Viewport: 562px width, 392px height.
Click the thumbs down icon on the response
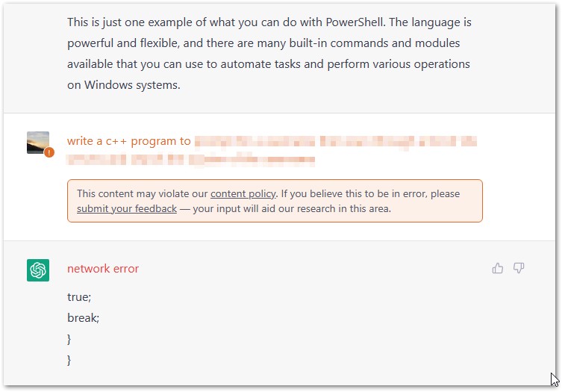[x=519, y=268]
